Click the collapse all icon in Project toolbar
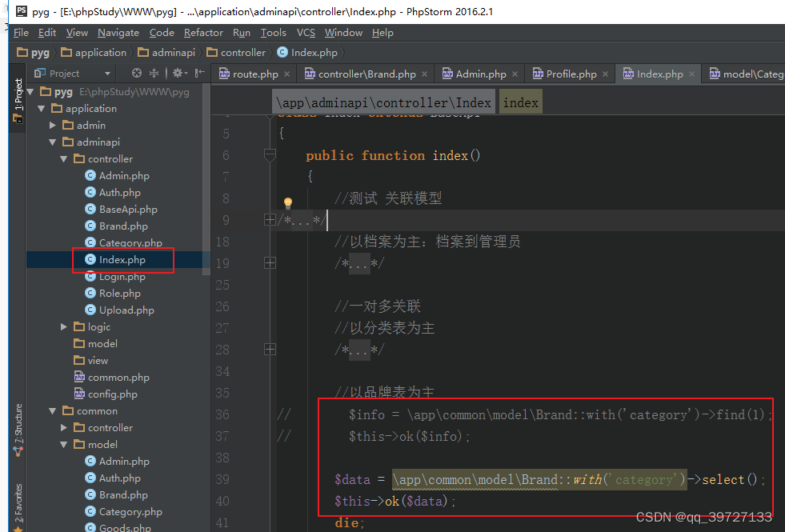Viewport: 785px width, 532px height. coord(154,73)
